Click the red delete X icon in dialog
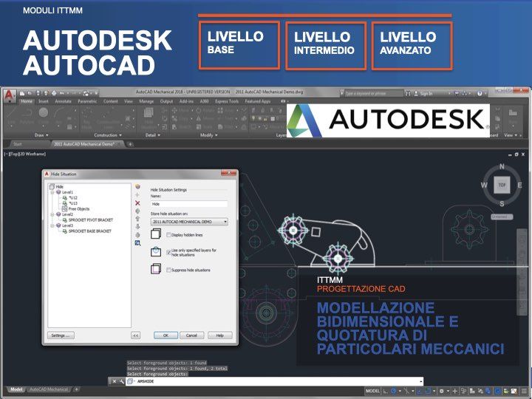The height and width of the screenshot is (399, 532). [x=137, y=202]
